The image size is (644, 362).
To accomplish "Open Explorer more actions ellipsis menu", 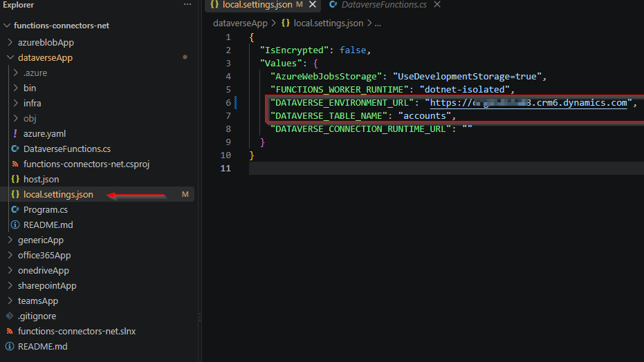I will 187,5.
